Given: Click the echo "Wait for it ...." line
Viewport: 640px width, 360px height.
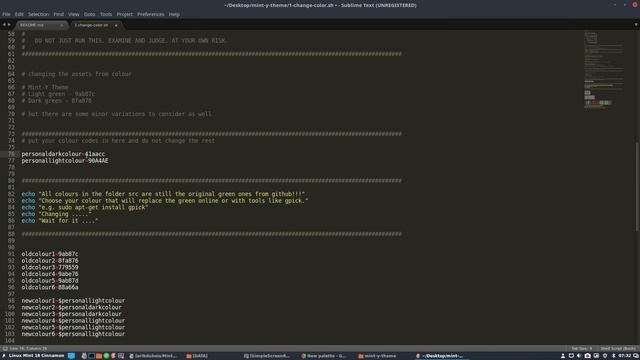Looking at the screenshot, I should 60,221.
